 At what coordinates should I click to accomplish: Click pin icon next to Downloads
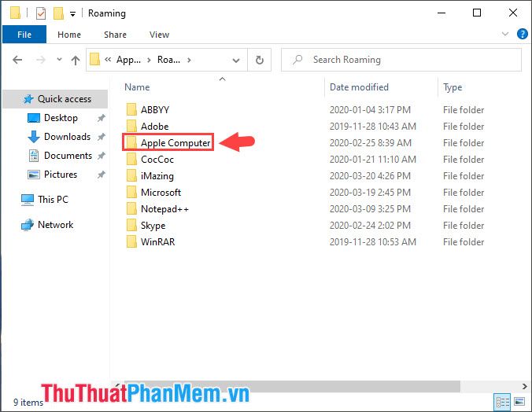pos(101,137)
